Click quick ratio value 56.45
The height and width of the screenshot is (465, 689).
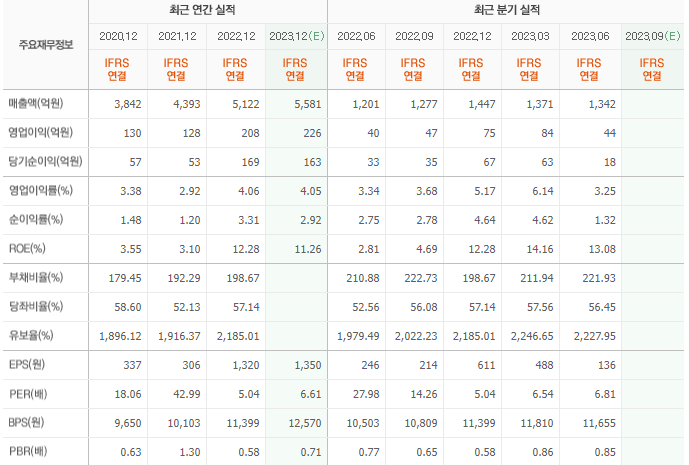602,307
